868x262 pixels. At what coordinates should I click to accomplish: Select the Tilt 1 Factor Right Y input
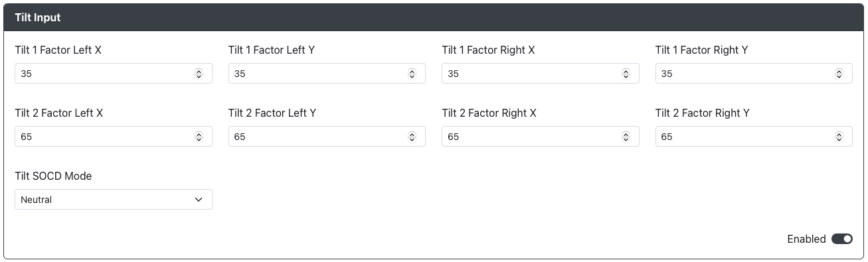[x=754, y=74]
